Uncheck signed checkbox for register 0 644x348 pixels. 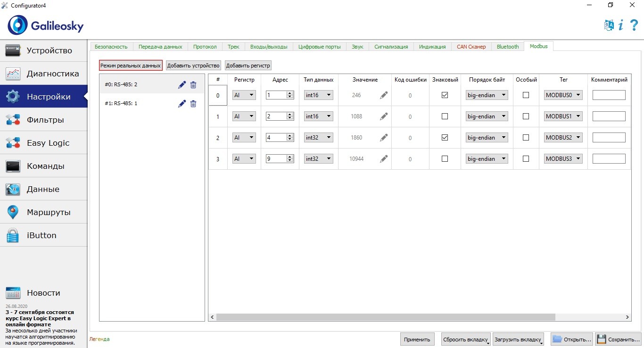pyautogui.click(x=445, y=95)
